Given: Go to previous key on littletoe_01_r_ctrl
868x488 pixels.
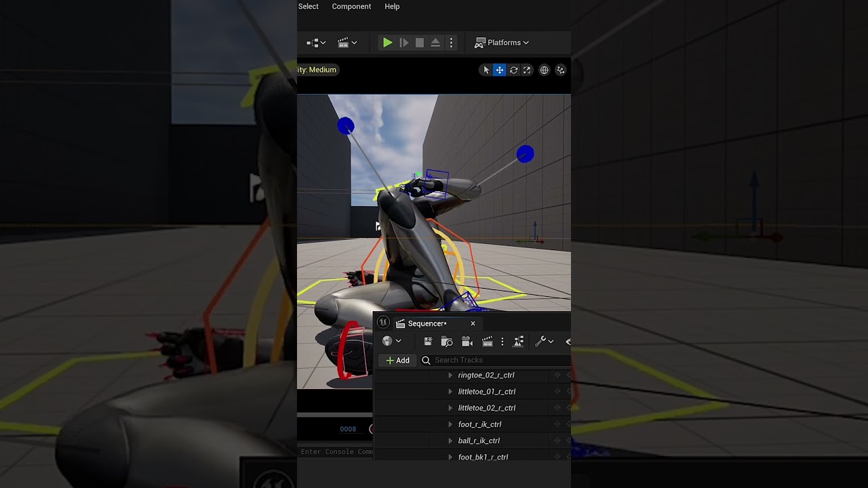Looking at the screenshot, I should [x=557, y=392].
